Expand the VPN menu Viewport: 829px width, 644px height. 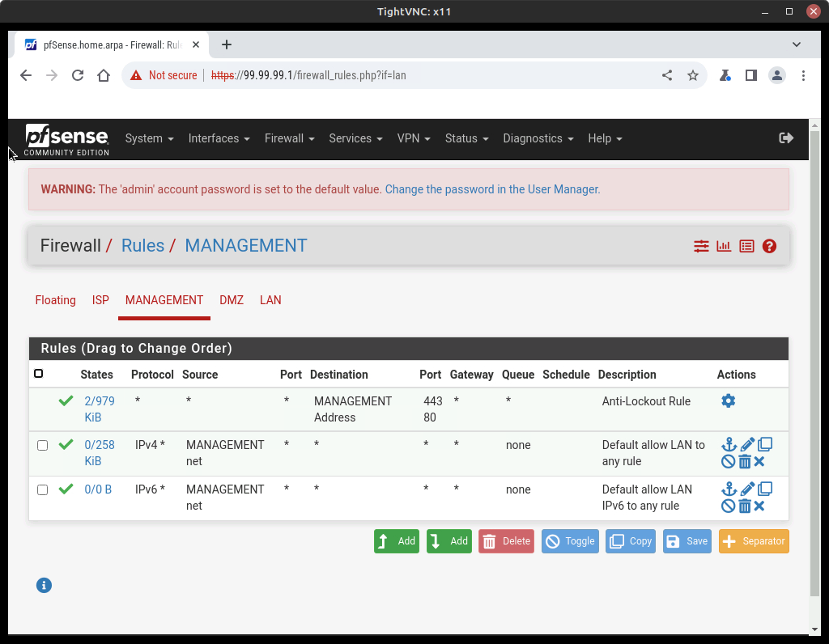pyautogui.click(x=414, y=138)
